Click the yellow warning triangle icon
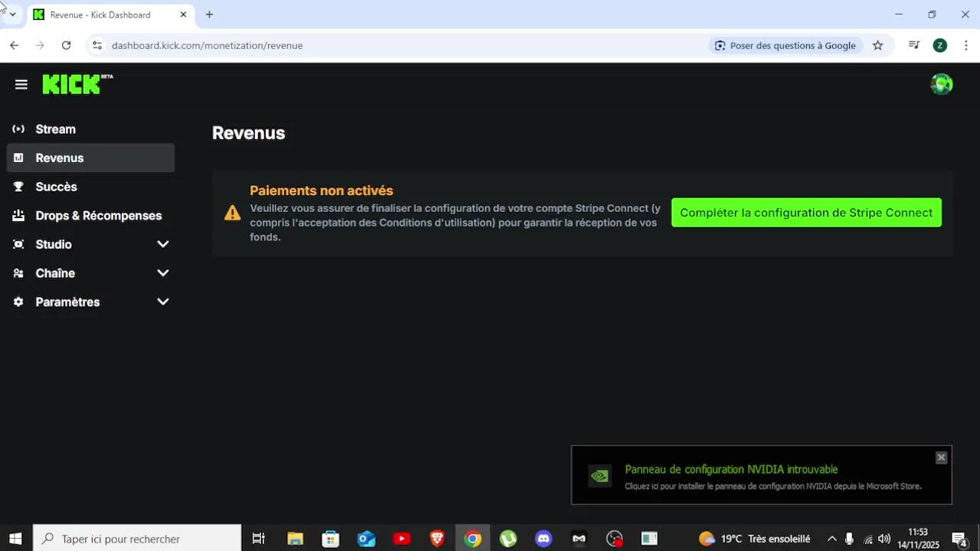Viewport: 980px width, 551px height. pos(232,213)
